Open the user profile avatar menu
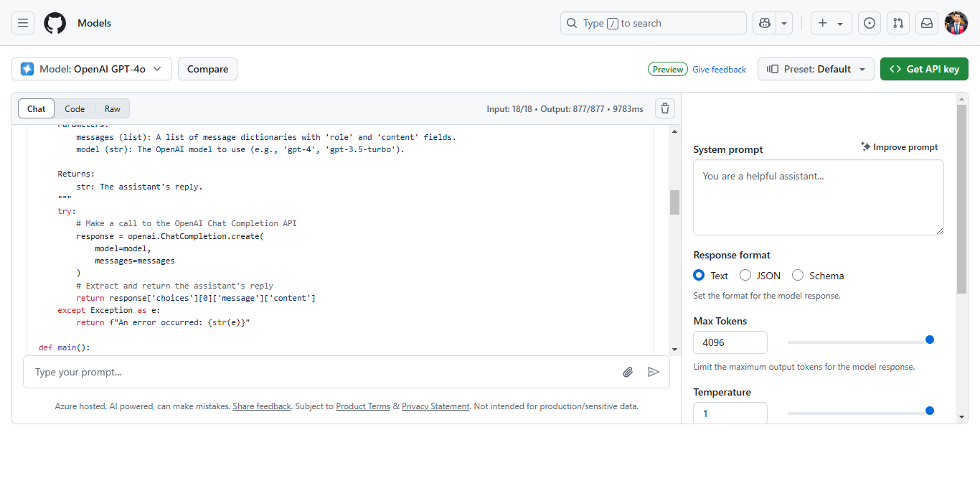The height and width of the screenshot is (486, 980). pyautogui.click(x=956, y=23)
